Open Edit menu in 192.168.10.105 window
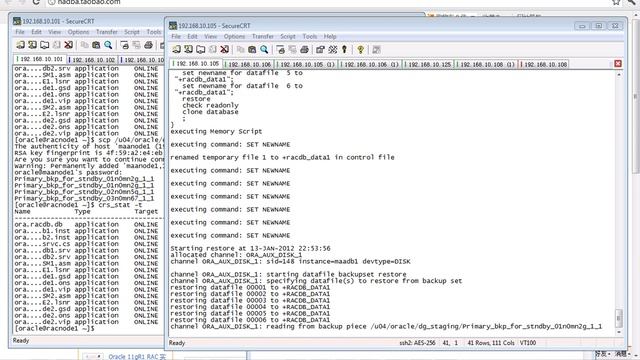Screen dimensions: 640x360 tap(192, 36)
